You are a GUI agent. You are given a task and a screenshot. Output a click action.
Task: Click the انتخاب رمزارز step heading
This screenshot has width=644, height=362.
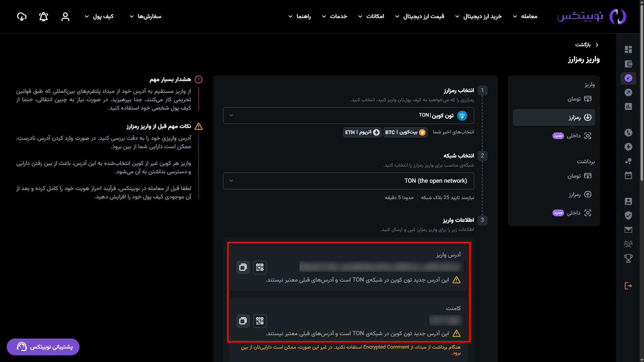click(459, 90)
